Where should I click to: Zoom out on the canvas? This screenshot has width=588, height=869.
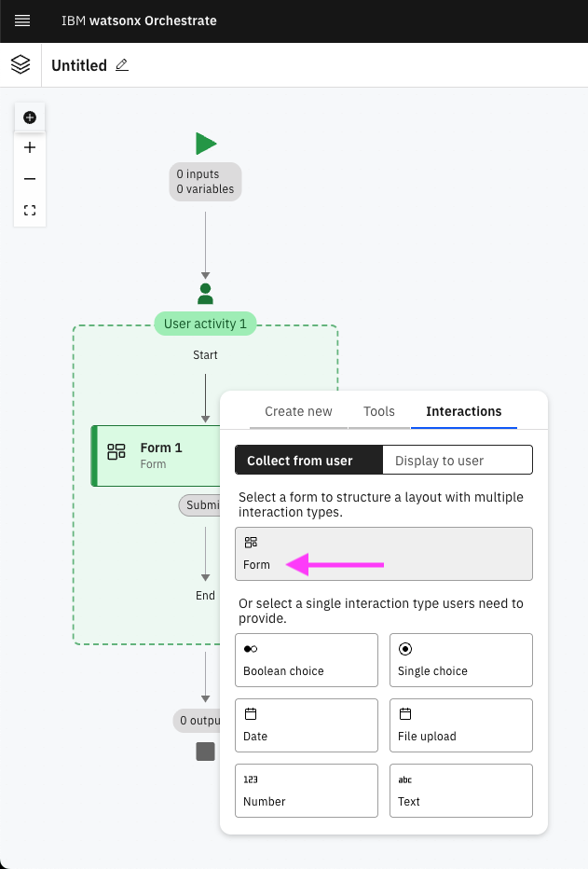tap(30, 179)
